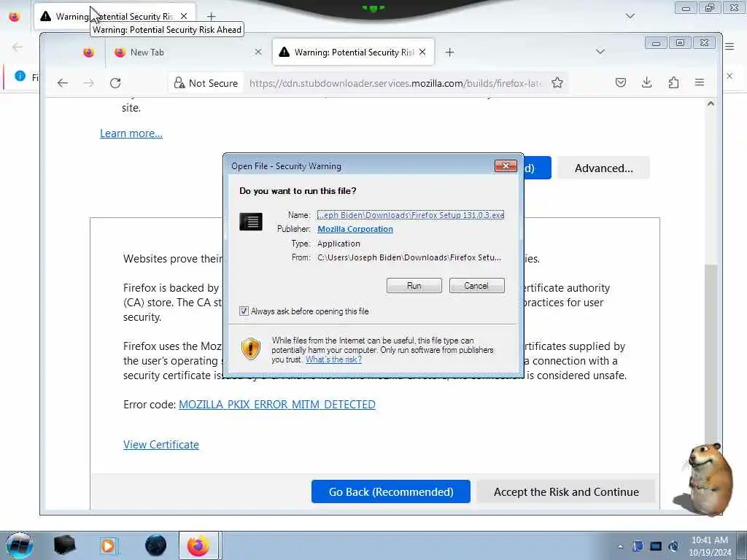Viewport: 747px width, 560px height.
Task: Click the Firefox taskbar icon
Action: pyautogui.click(x=198, y=545)
